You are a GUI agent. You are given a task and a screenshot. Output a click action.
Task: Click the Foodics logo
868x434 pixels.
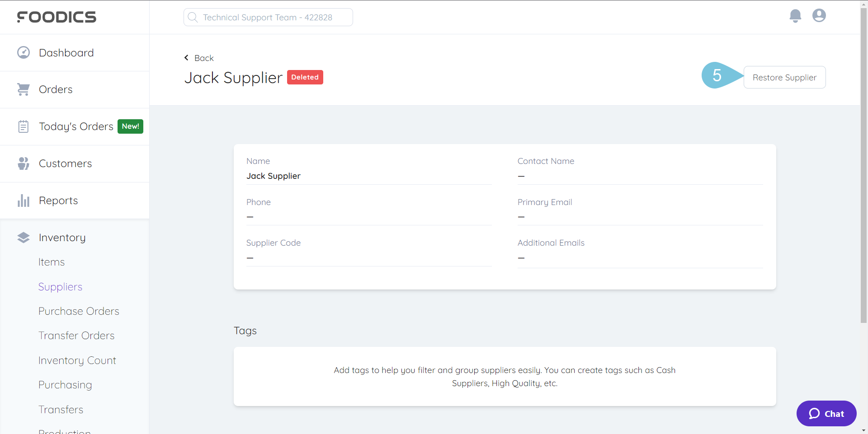(x=57, y=17)
